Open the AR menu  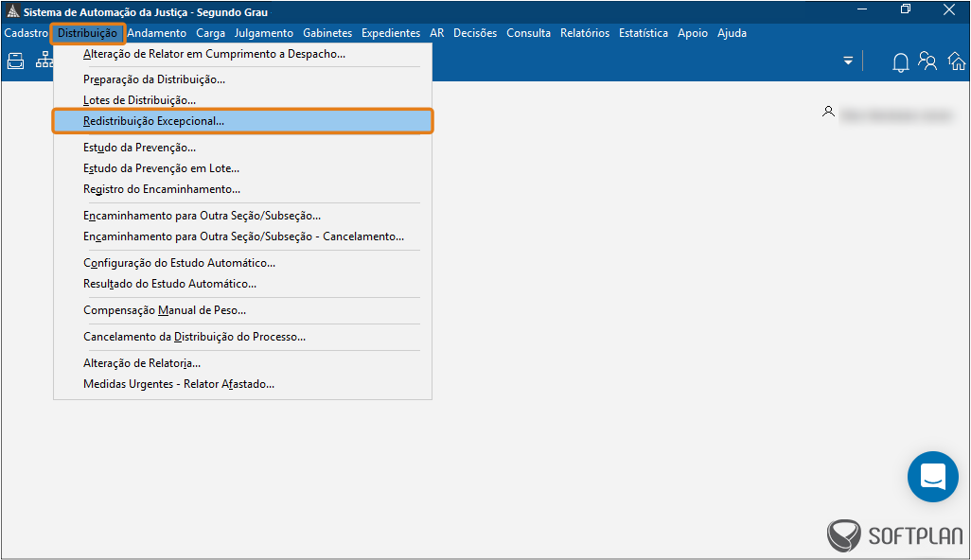436,33
